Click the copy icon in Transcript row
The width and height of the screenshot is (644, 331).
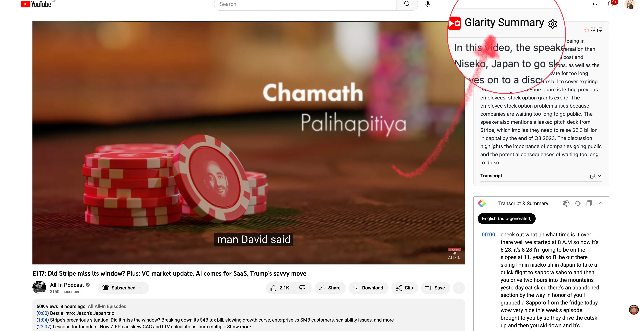(x=592, y=176)
